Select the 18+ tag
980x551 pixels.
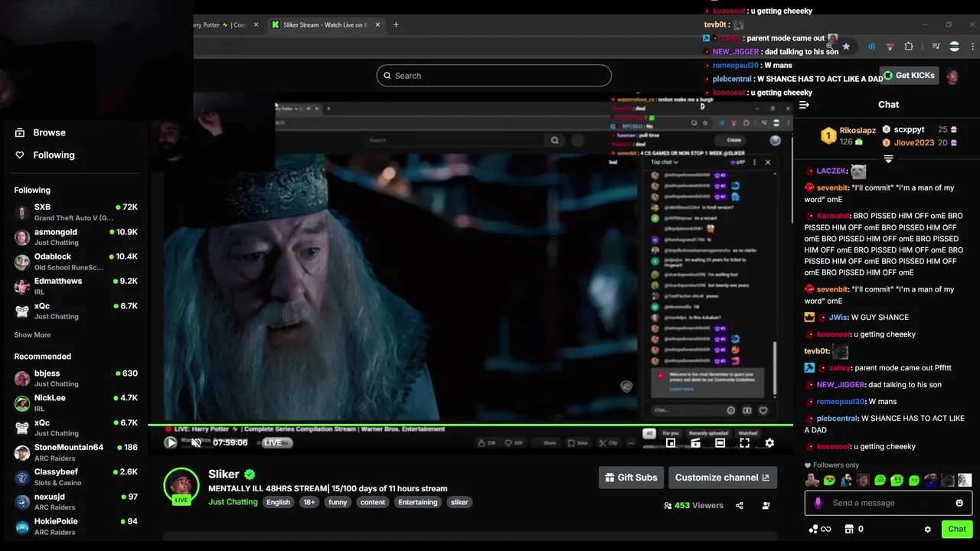click(309, 502)
